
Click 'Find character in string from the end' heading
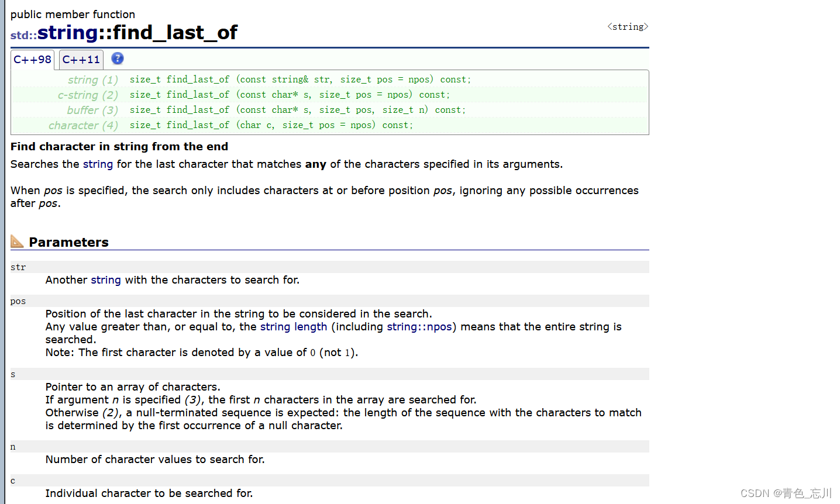tap(119, 147)
